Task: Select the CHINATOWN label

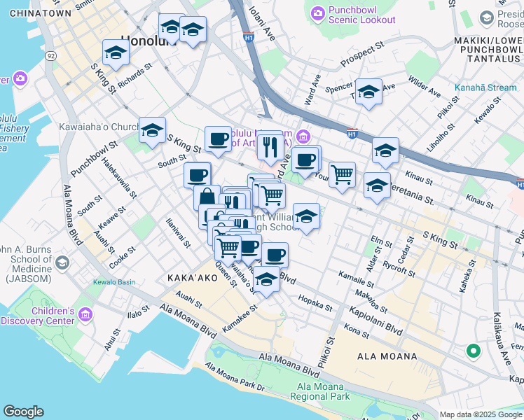Action: [41, 13]
